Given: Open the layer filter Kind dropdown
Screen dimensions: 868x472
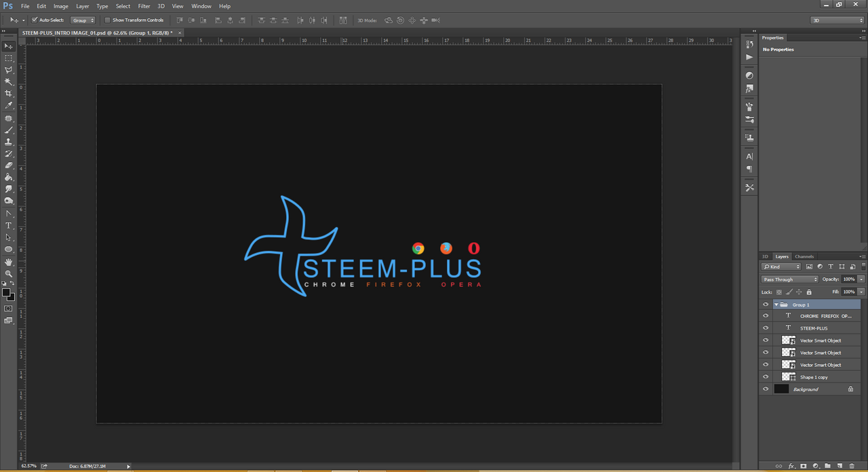Looking at the screenshot, I should (x=781, y=267).
